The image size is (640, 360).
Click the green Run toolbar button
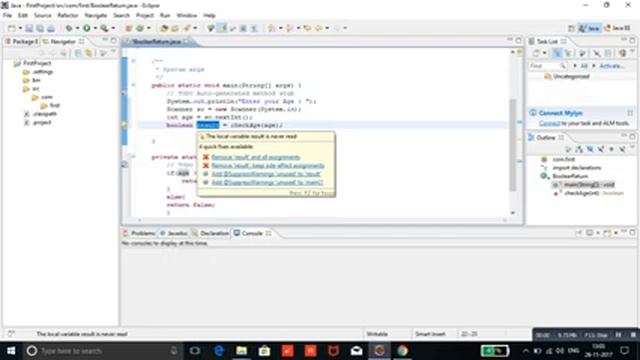point(87,28)
